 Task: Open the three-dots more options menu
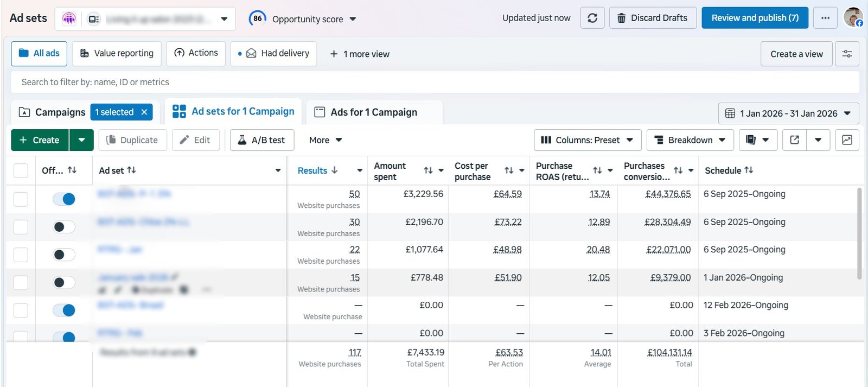(825, 18)
